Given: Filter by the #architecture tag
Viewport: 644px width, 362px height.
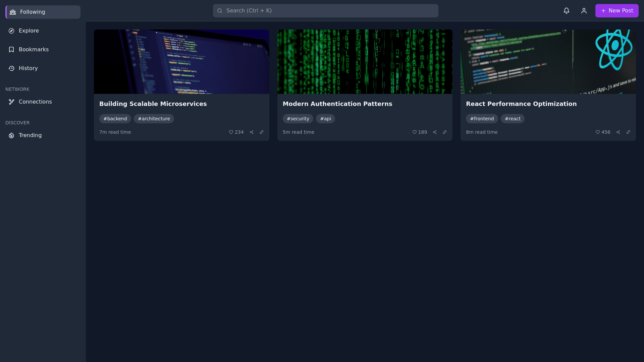Looking at the screenshot, I should (154, 119).
